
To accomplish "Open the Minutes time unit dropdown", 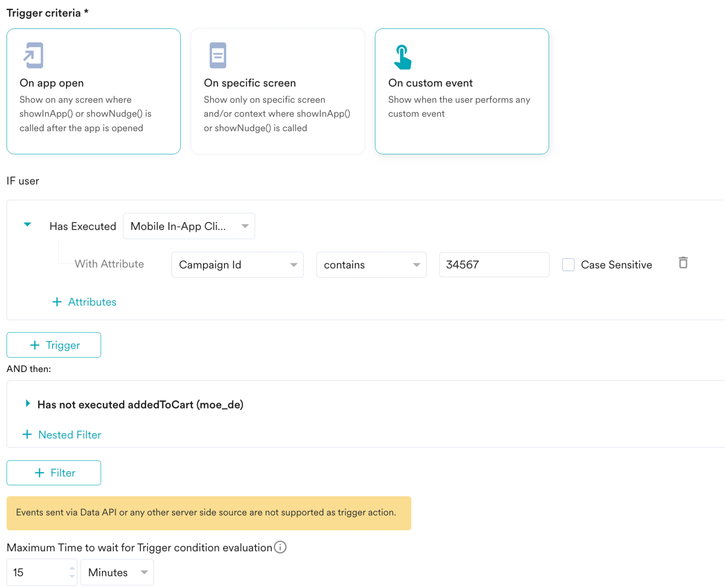I will coord(117,572).
